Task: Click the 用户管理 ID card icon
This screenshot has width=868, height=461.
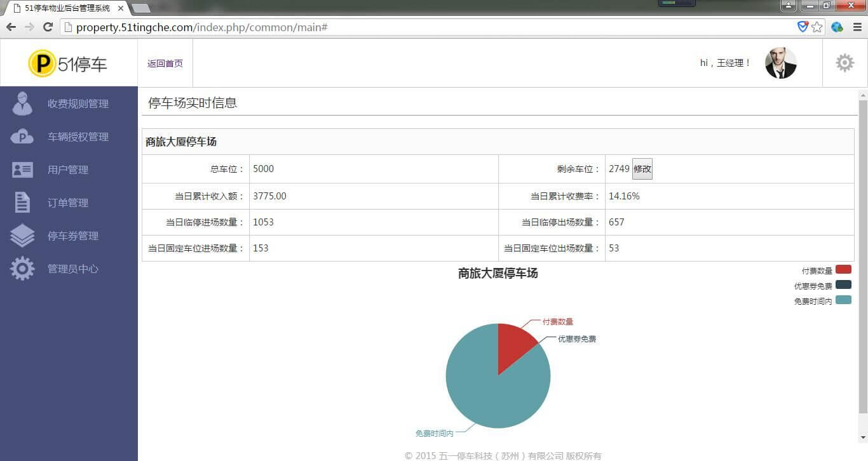Action: pyautogui.click(x=22, y=170)
